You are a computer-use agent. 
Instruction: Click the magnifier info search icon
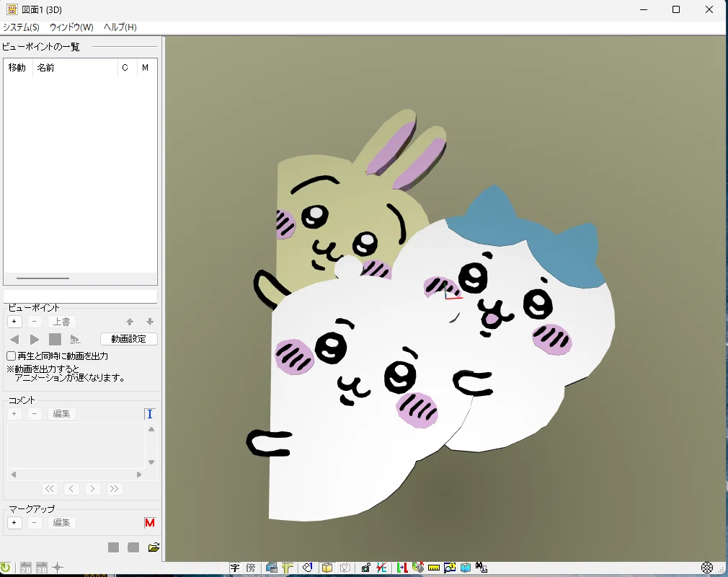pos(450,568)
